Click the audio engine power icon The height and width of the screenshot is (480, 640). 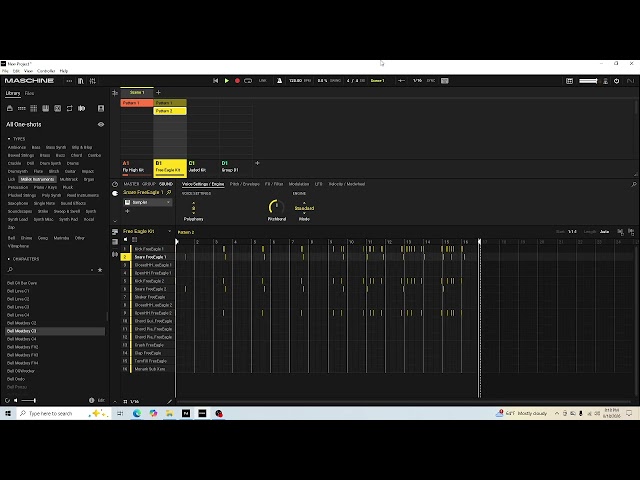(x=616, y=81)
